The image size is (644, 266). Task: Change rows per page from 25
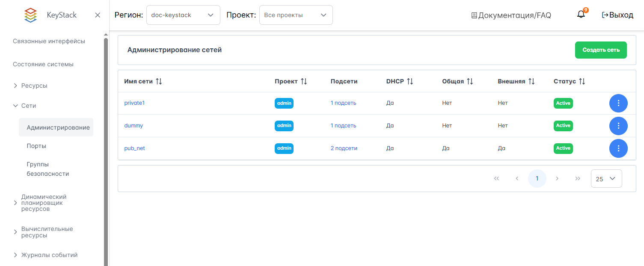pos(606,179)
